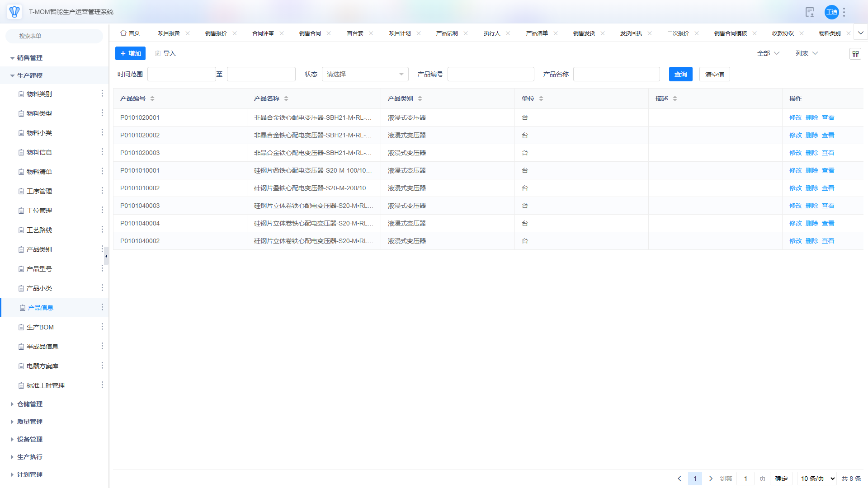Click the 产品名称 filter input field
This screenshot has width=868, height=488.
(616, 74)
